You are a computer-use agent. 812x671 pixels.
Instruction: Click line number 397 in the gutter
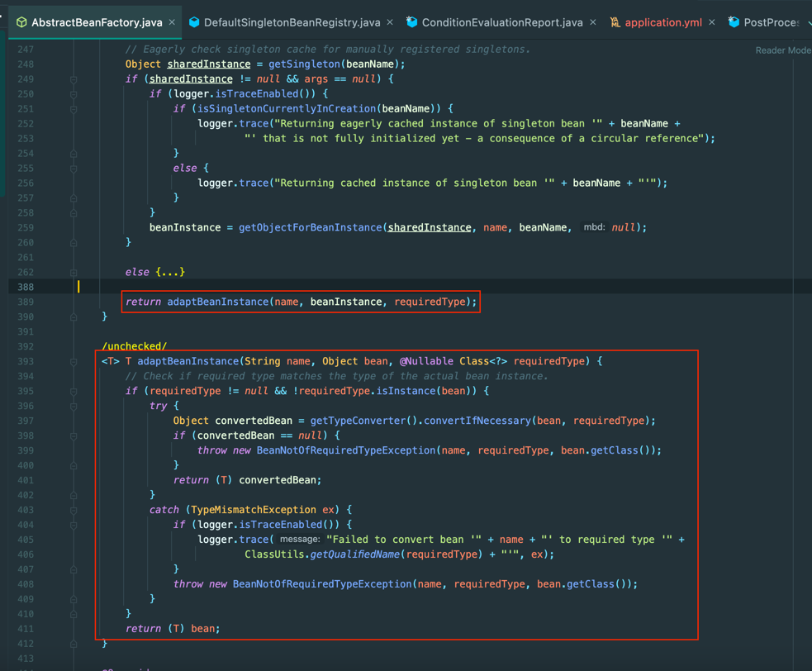(x=26, y=421)
